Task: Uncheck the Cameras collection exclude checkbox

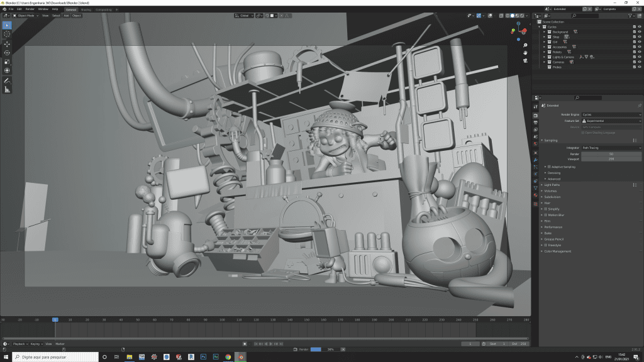Action: tap(635, 62)
